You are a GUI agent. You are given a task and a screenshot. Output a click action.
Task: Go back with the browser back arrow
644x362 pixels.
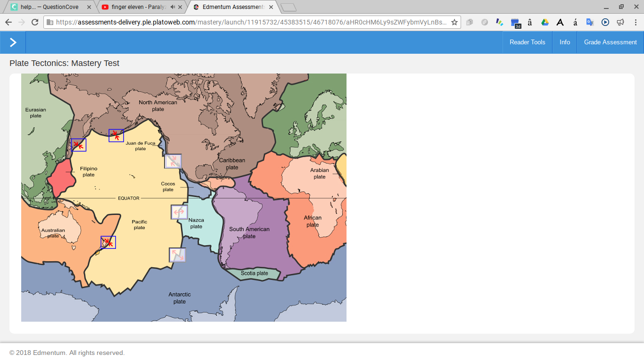(8, 22)
